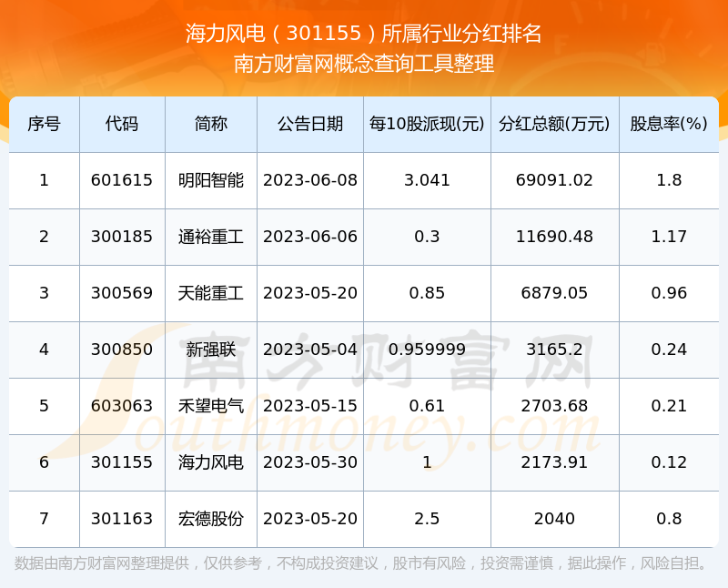728x588 pixels.
Task: Click payout value 0.3 for 通裕重工
Action: pyautogui.click(x=427, y=237)
